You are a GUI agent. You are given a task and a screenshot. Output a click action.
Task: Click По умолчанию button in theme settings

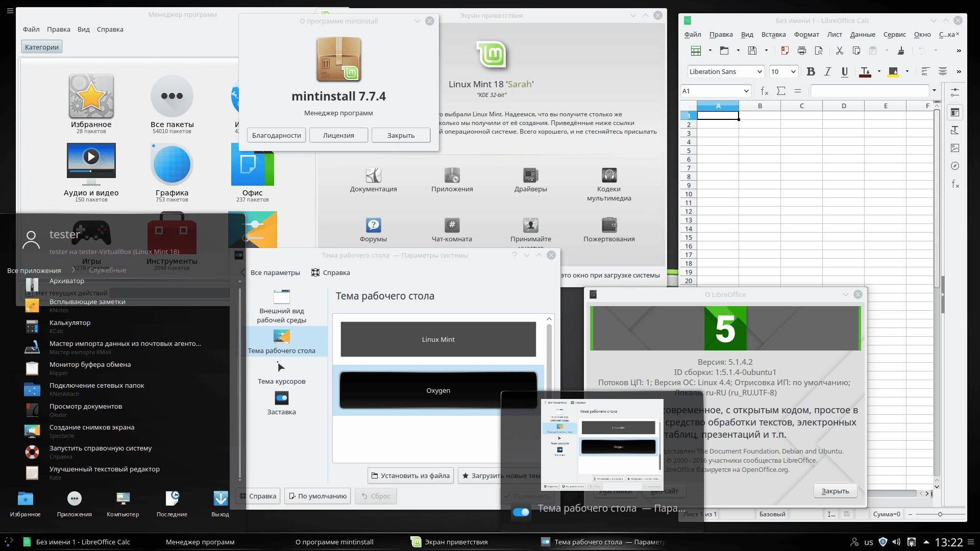click(317, 496)
